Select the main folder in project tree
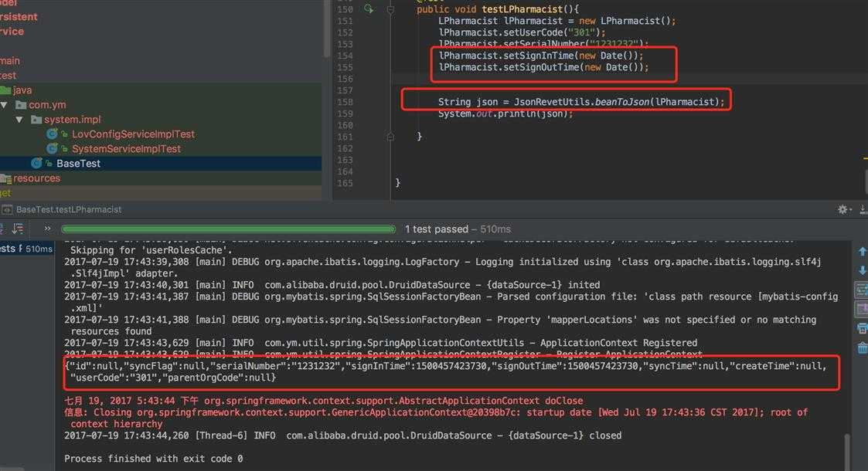Image resolution: width=868 pixels, height=471 pixels. (x=10, y=61)
